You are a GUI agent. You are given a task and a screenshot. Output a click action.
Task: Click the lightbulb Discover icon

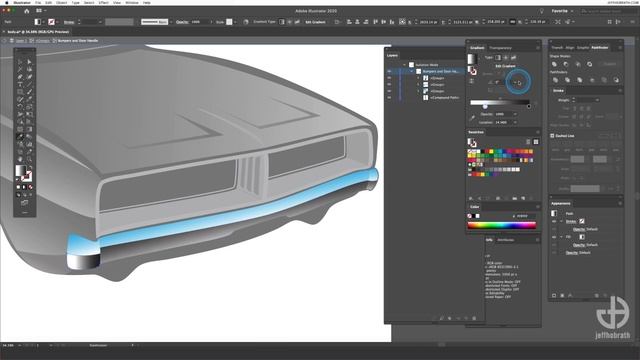pyautogui.click(x=542, y=11)
